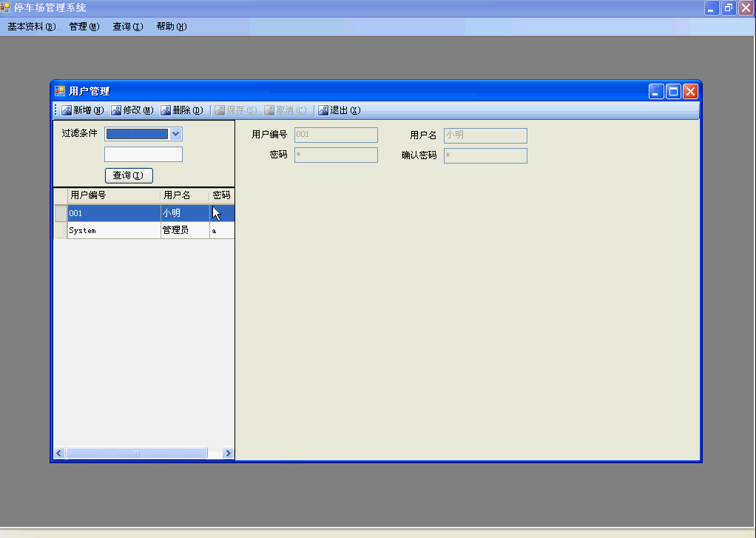
Task: Click the 新增 (Add) toolbar icon
Action: (67, 111)
